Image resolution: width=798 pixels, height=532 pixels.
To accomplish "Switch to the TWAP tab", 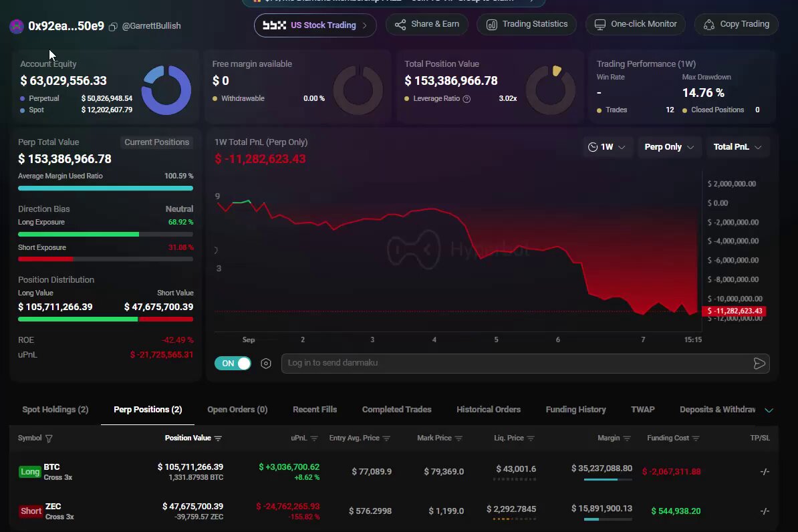I will pos(643,410).
